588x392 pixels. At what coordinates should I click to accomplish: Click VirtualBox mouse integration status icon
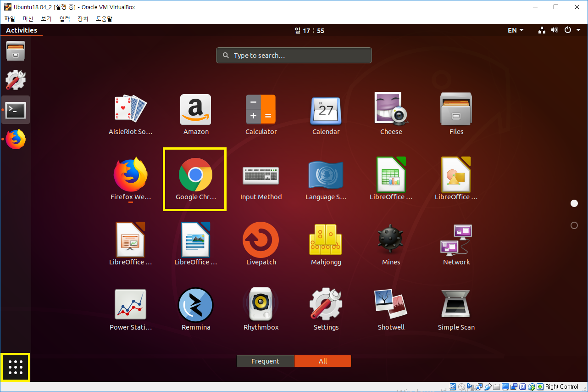[x=532, y=387]
